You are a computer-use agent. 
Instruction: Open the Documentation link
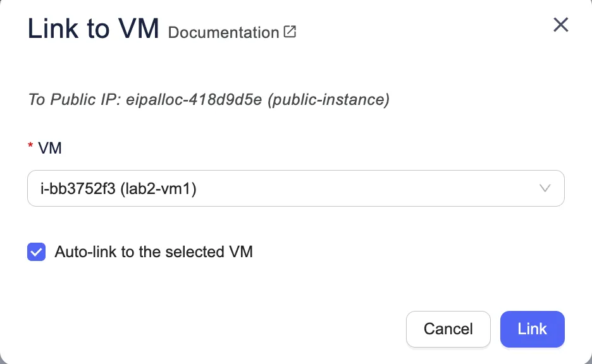tap(223, 32)
